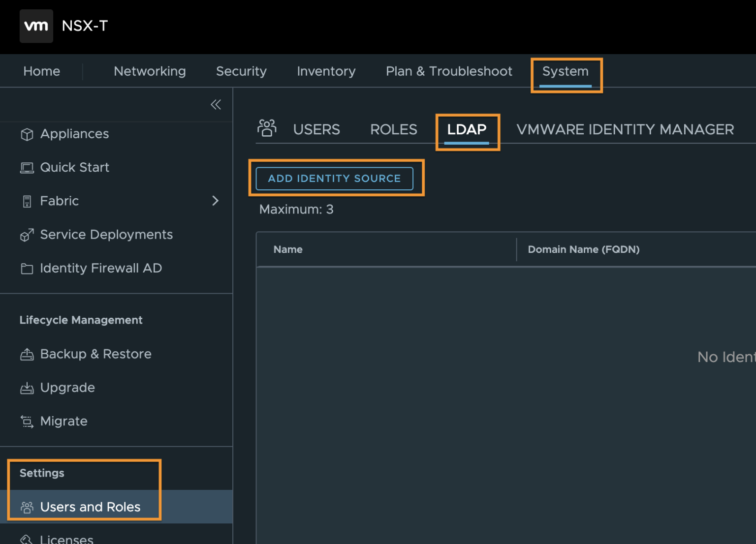The height and width of the screenshot is (544, 756).
Task: Open the Upgrade section icon
Action: click(x=27, y=388)
